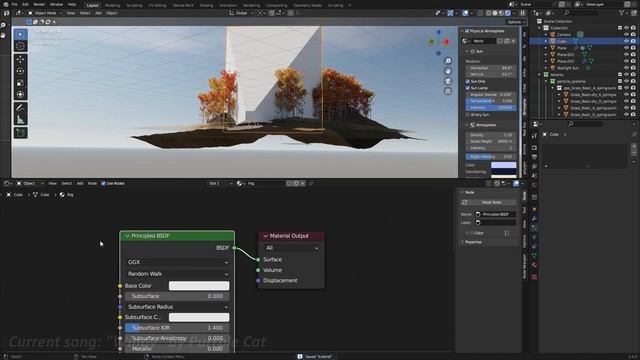Switch perspective/orthographic gizmo in viewport

(x=448, y=91)
